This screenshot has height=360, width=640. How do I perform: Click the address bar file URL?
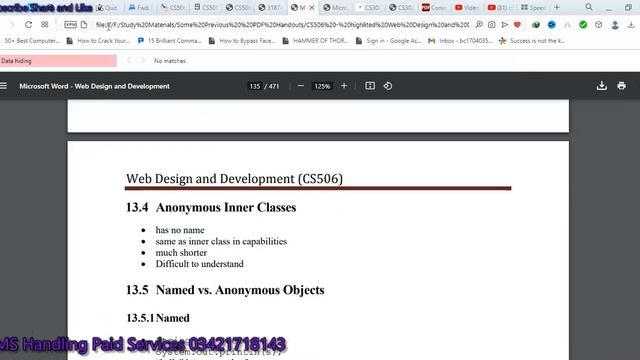[282, 24]
